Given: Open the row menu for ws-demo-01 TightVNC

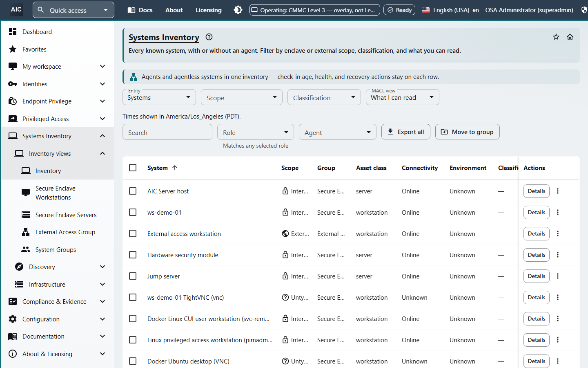Looking at the screenshot, I should pos(558,297).
